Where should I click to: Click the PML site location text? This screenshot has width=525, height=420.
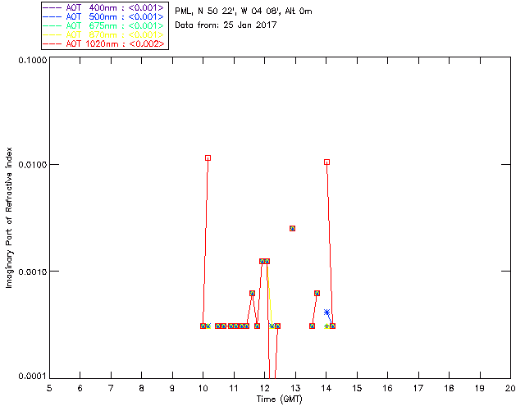[x=244, y=11]
